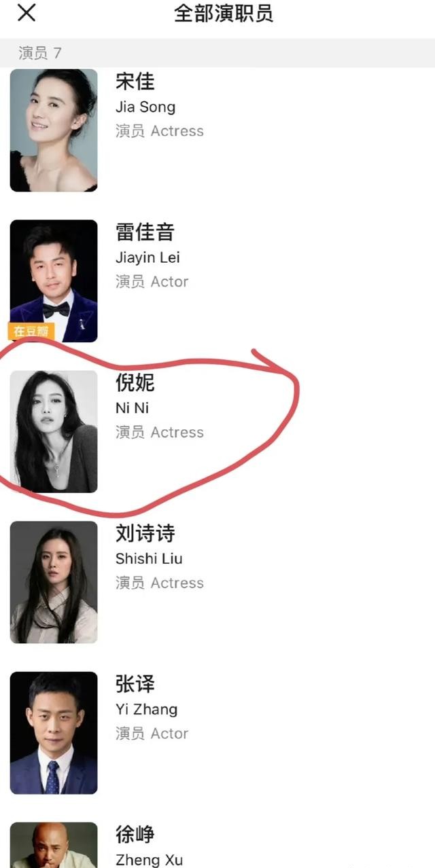Viewport: 435px width, 868px height.
Task: Select the name 雷佳音
Action: (145, 232)
